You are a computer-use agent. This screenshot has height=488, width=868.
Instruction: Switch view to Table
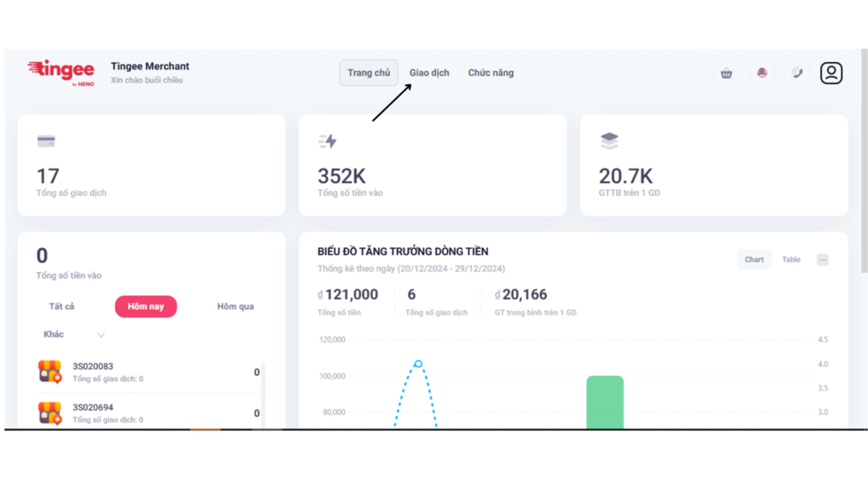point(790,259)
